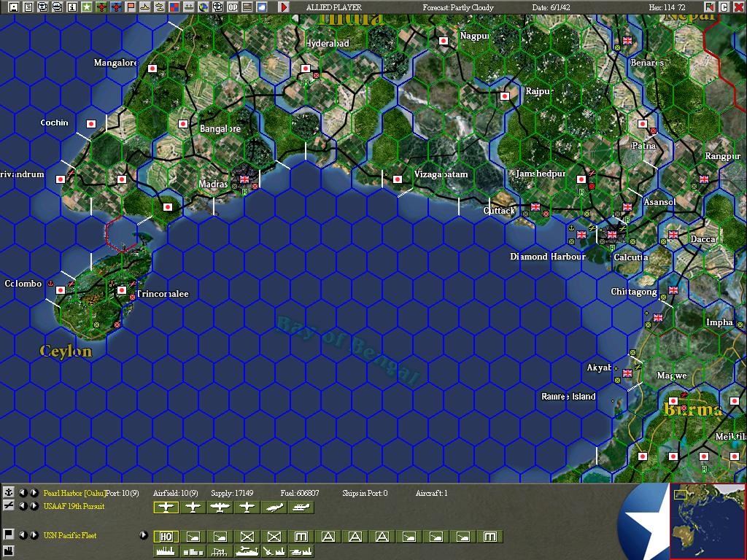747x560 pixels.
Task: Click the double yellow ships toolbar icon
Action: pyautogui.click(x=160, y=7)
